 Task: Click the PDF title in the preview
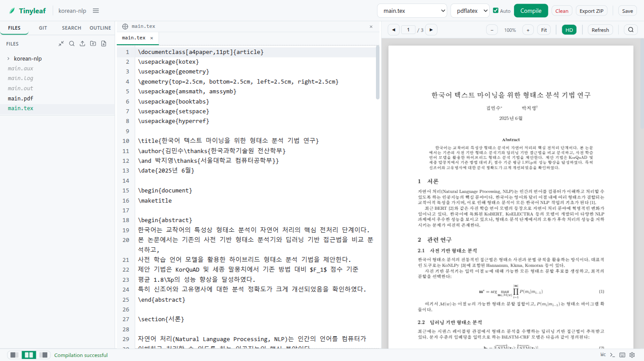511,95
